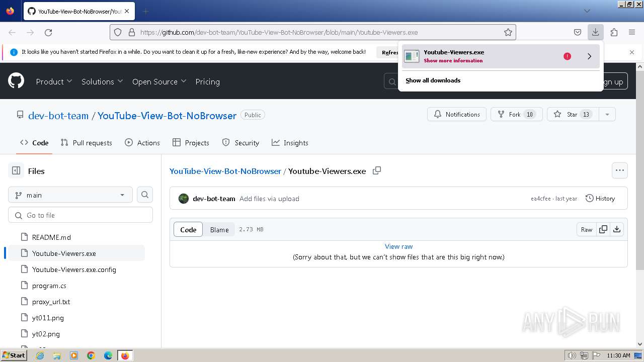Viewport: 644px width, 362px height.
Task: Reload the page with the refresh icon
Action: click(48, 32)
